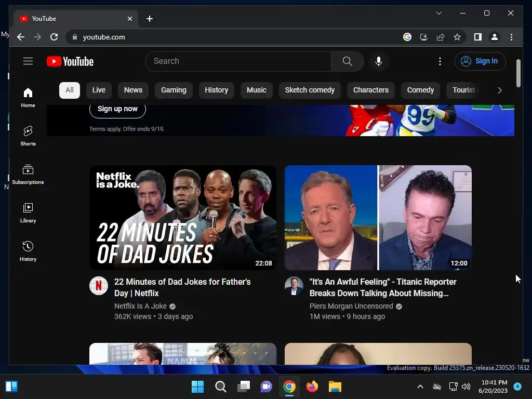532x399 pixels.
Task: Open Library in the sidebar
Action: 28,212
